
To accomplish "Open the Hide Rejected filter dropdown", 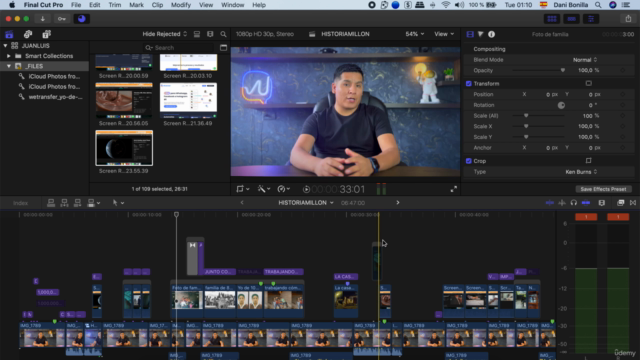I will click(164, 34).
